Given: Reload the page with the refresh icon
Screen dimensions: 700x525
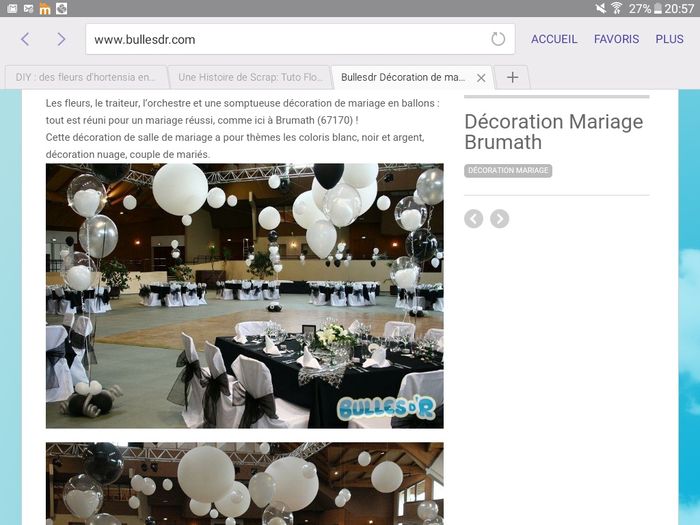Looking at the screenshot, I should tap(498, 39).
